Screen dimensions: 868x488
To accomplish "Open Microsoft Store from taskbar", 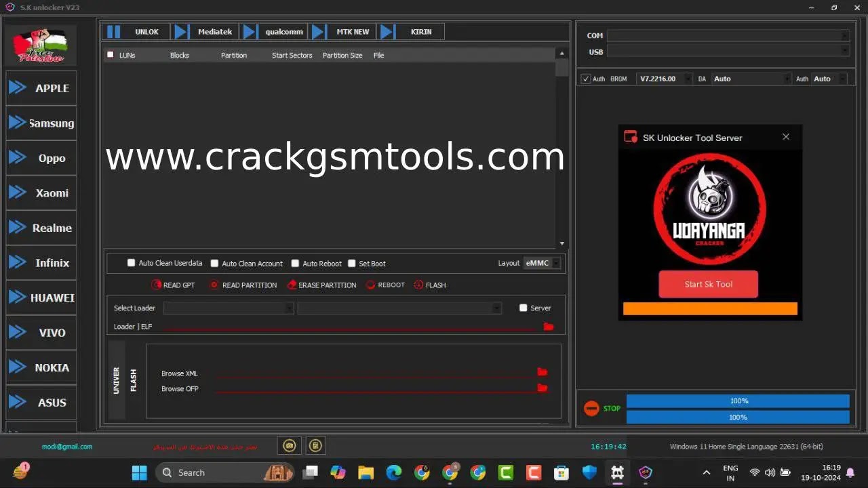I will pos(561,472).
